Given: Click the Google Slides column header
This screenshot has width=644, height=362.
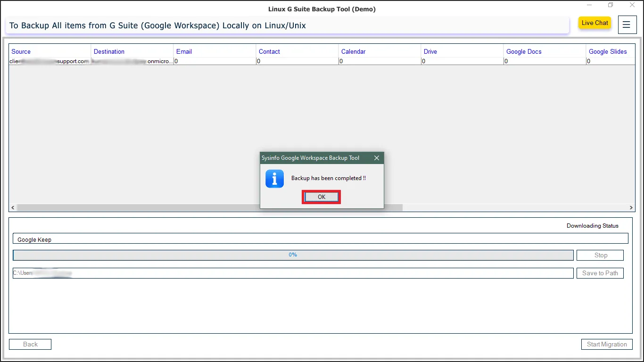Looking at the screenshot, I should click(608, 51).
